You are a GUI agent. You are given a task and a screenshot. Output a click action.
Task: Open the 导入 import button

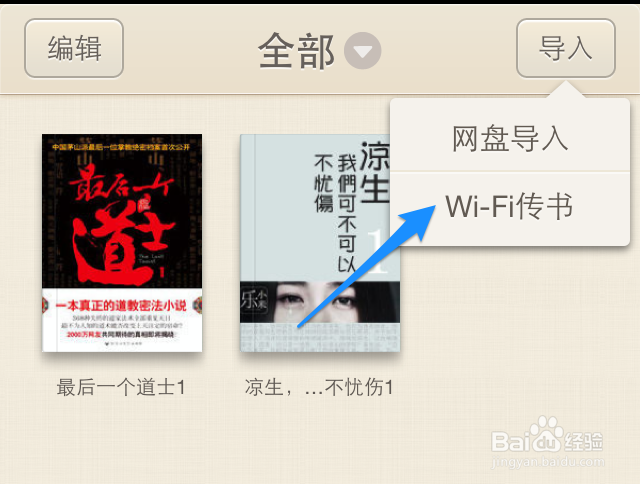[566, 48]
